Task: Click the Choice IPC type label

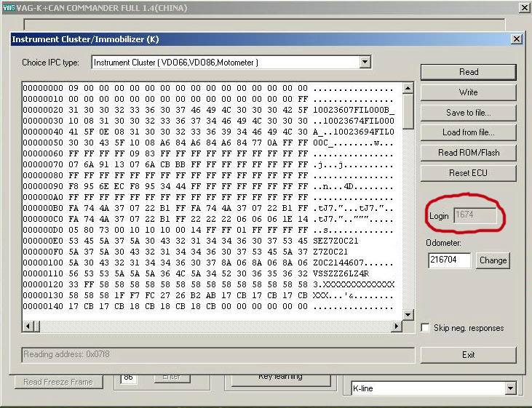Action: tap(50, 63)
